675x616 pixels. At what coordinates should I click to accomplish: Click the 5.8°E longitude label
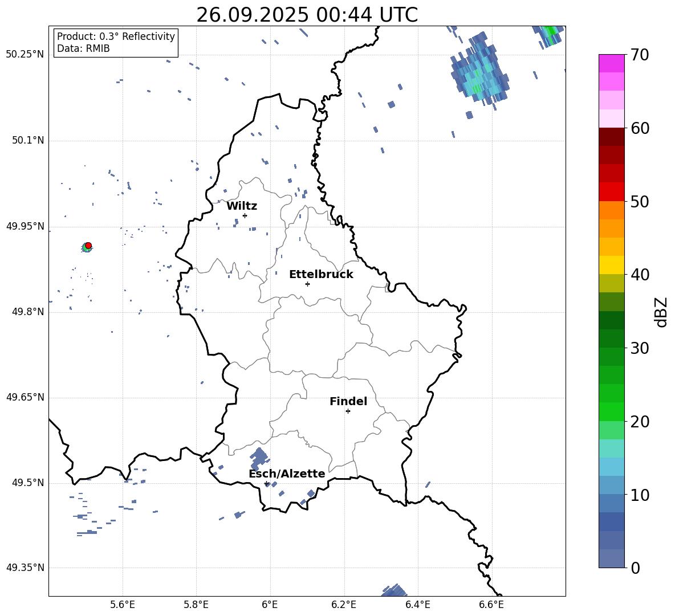click(x=196, y=605)
